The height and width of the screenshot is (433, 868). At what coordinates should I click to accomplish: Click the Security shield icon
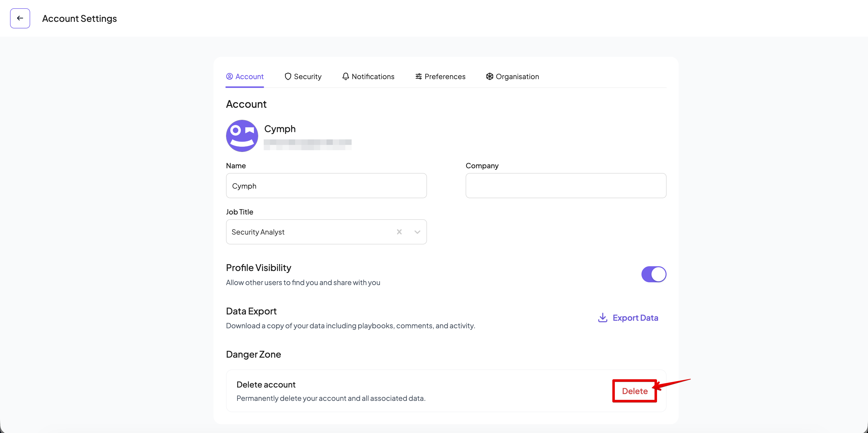tap(288, 77)
